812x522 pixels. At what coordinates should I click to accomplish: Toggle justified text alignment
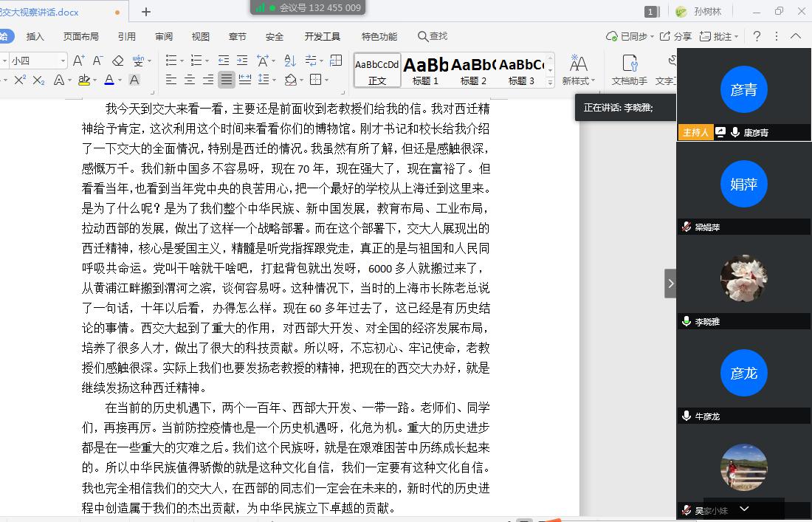[227, 80]
